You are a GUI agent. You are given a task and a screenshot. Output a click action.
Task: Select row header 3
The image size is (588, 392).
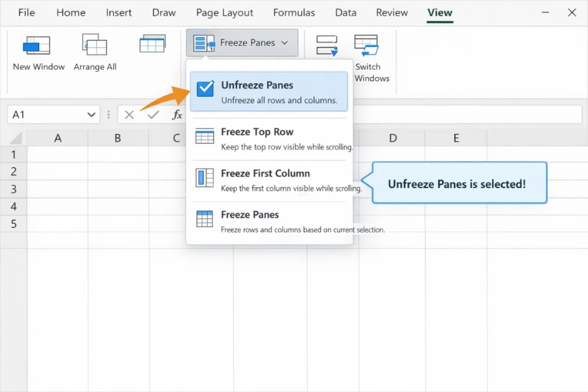pos(14,189)
